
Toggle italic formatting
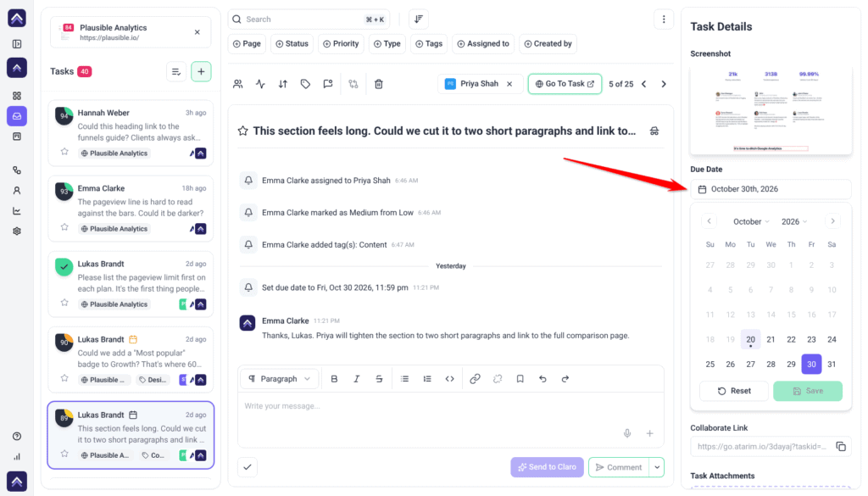click(357, 379)
